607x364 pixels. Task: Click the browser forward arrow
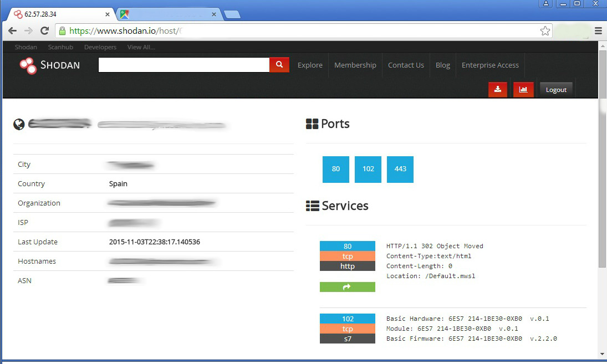coord(28,30)
